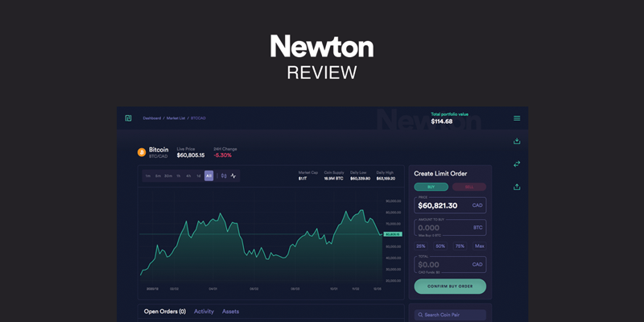
Task: Click the withdraw upload-arrow sidebar icon
Action: point(517,187)
